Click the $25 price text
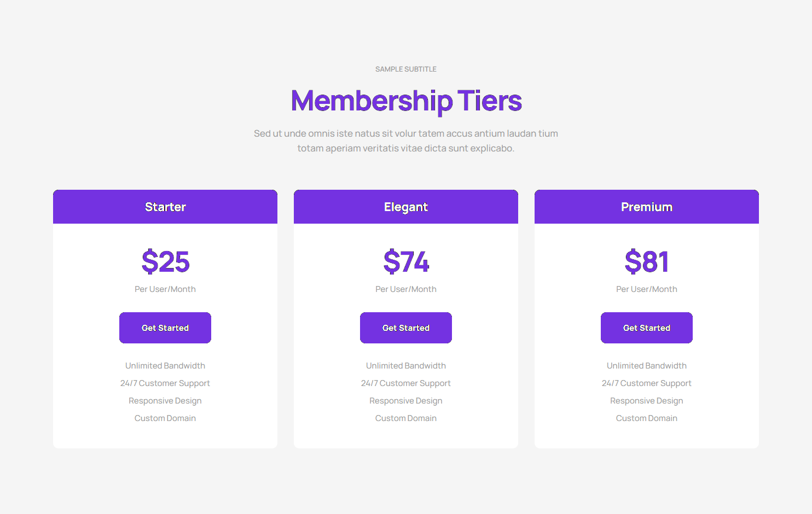Screen dimensions: 812x514 [x=165, y=261]
